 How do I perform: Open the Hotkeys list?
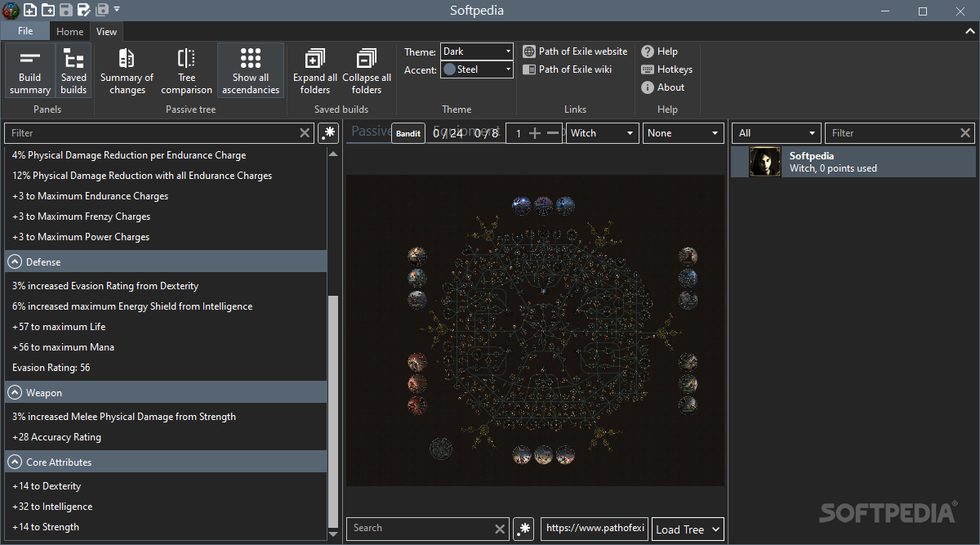pos(666,69)
